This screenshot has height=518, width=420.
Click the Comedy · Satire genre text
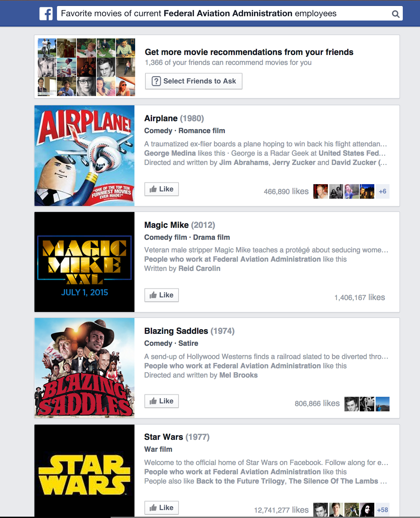(171, 343)
